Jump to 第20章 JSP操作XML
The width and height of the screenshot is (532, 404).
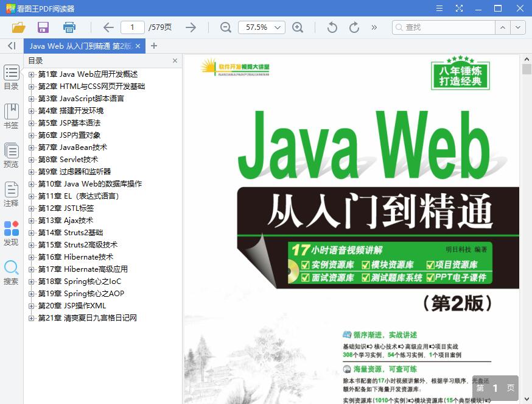tap(72, 305)
